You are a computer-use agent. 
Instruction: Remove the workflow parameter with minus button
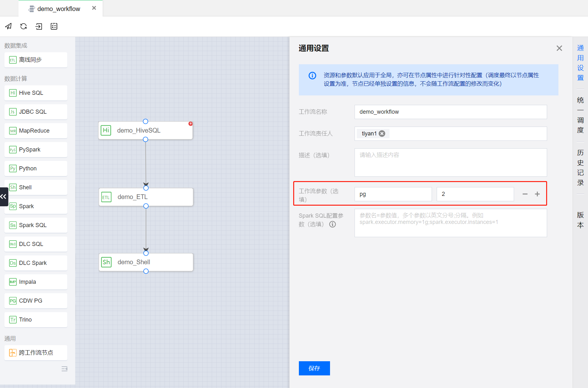pyautogui.click(x=525, y=194)
